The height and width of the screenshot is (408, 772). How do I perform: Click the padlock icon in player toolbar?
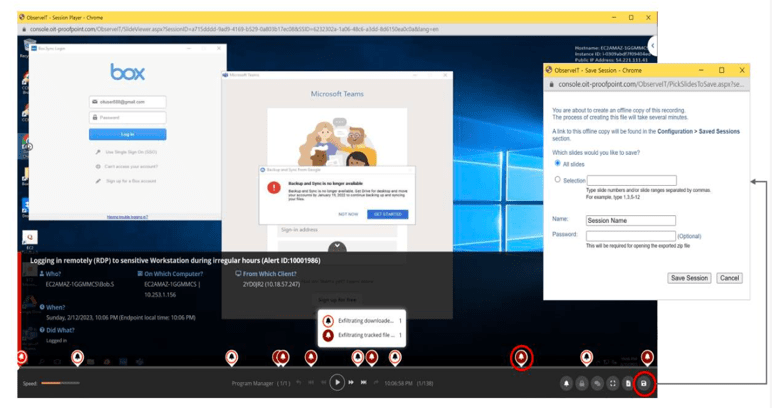pos(582,383)
